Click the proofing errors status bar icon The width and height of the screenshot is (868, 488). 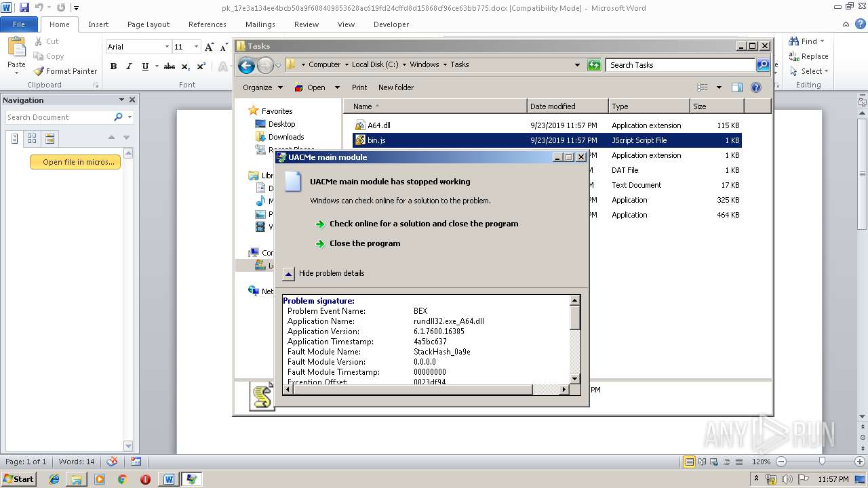tap(112, 462)
